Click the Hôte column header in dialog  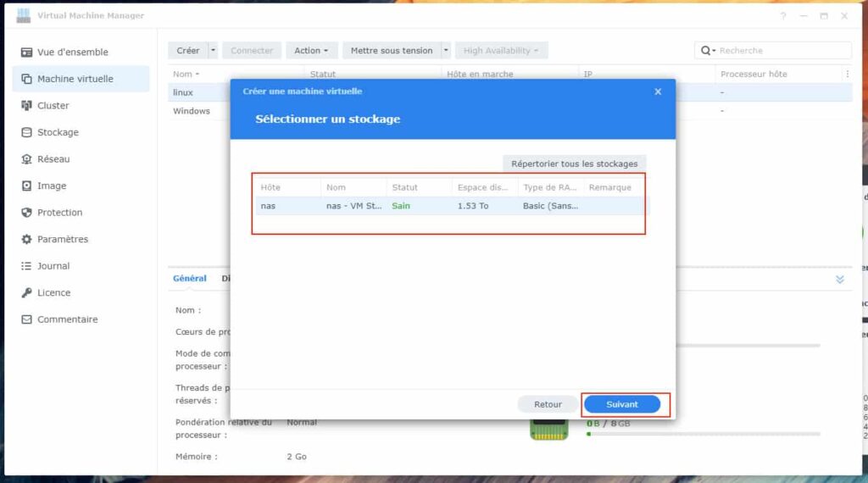coord(288,187)
